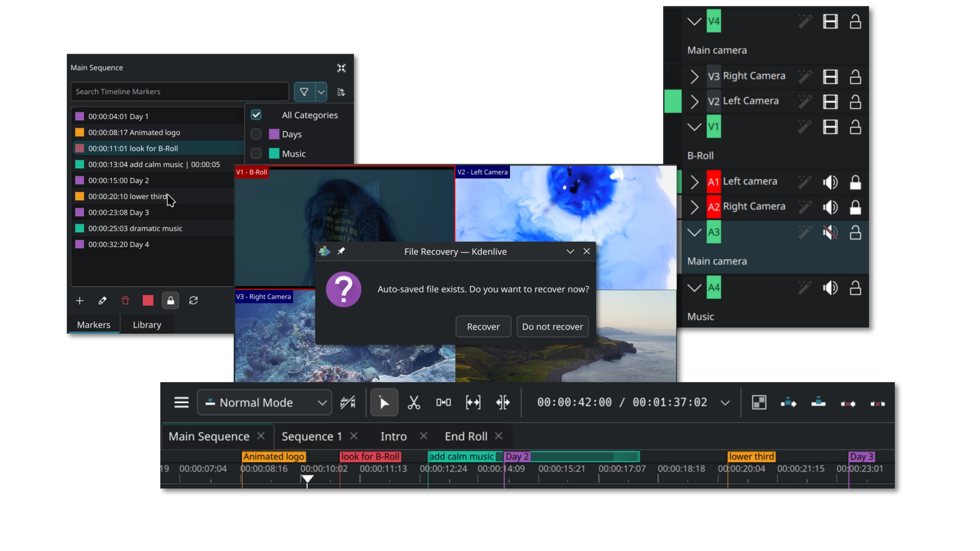Unlock the A2 Right Camera track
Screen dimensions: 980x551
coord(855,207)
